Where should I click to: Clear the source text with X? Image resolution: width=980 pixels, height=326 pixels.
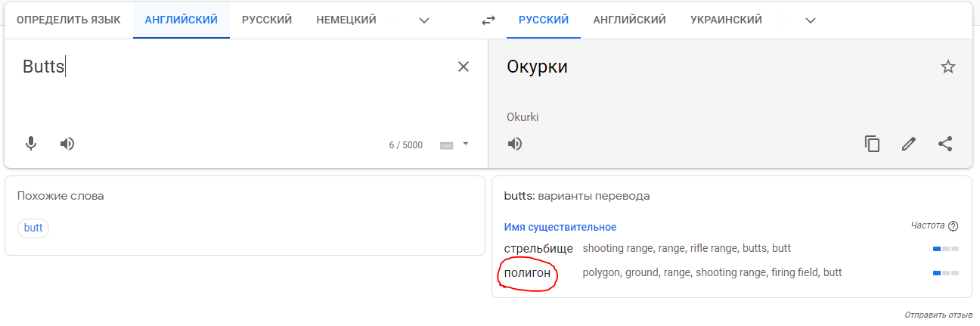tap(464, 67)
